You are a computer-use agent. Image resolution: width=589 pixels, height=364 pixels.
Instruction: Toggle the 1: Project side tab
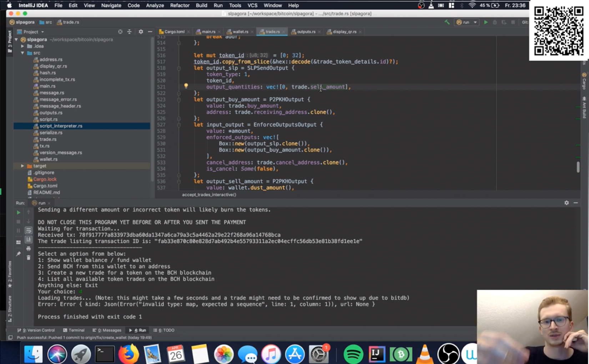10,41
